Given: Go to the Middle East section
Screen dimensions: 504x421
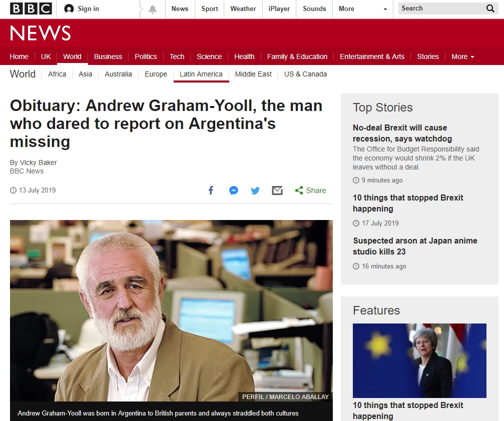Looking at the screenshot, I should (x=253, y=74).
